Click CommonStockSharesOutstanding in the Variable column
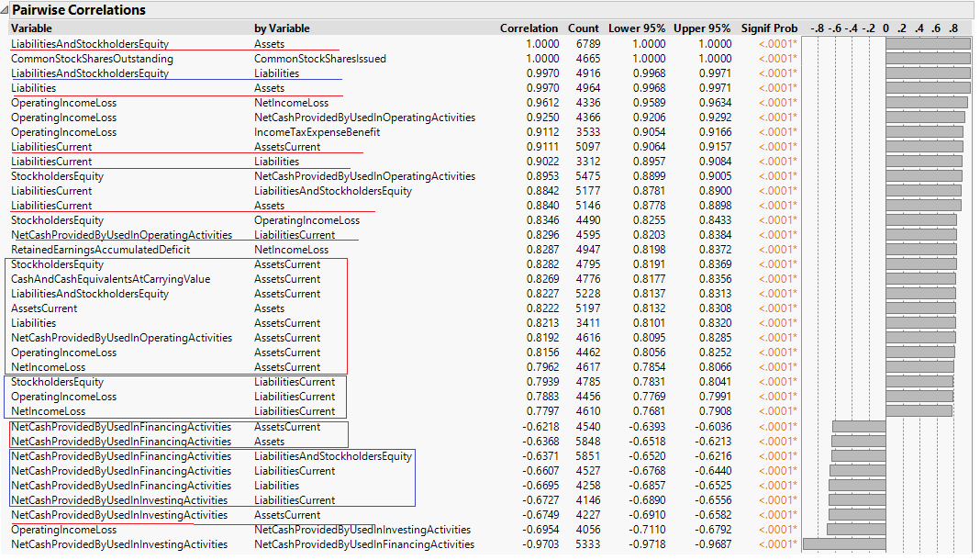The width and height of the screenshot is (980, 560). [92, 59]
